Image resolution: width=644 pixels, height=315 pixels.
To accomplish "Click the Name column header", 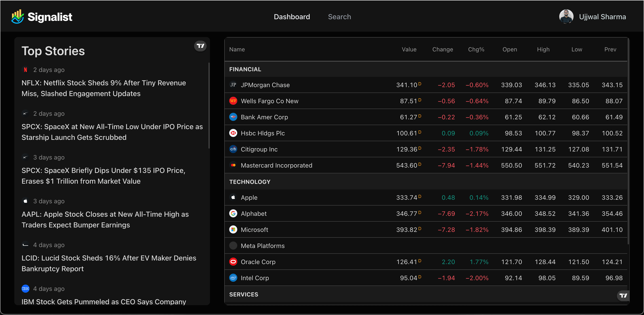I will point(237,49).
